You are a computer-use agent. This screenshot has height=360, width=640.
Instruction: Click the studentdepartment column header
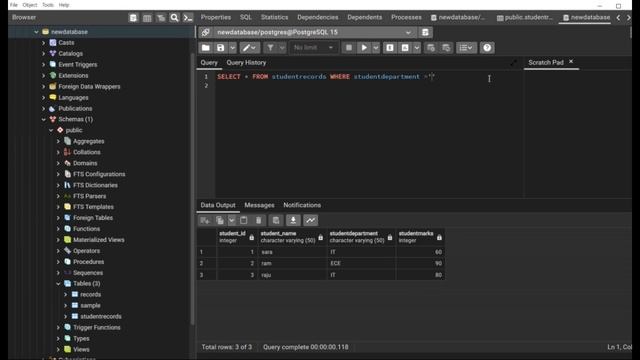(361, 237)
